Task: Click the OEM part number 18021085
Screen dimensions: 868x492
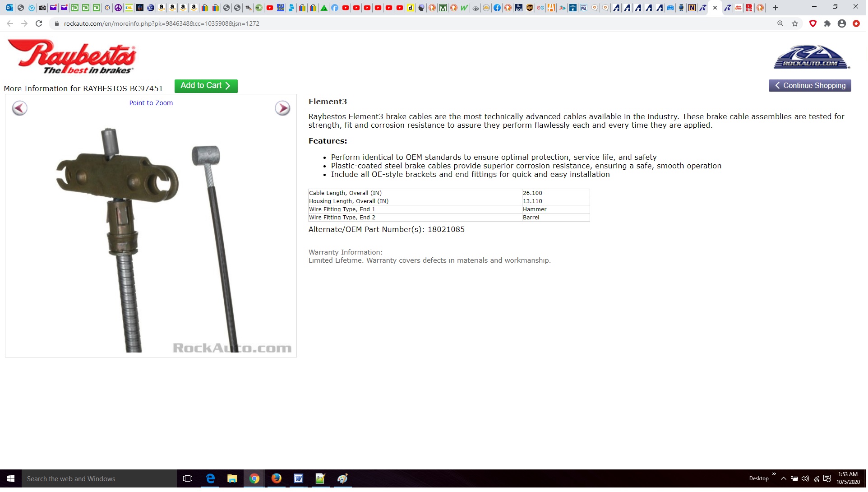Action: tap(447, 230)
